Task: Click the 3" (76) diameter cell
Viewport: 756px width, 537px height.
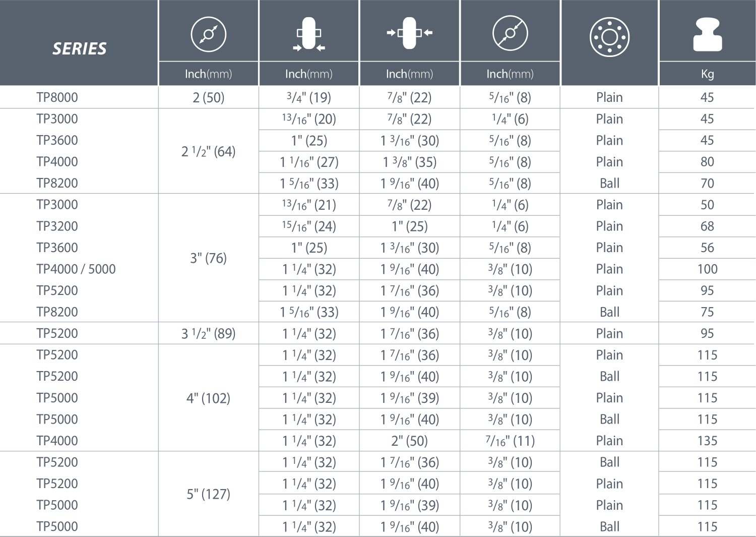Action: [x=208, y=258]
